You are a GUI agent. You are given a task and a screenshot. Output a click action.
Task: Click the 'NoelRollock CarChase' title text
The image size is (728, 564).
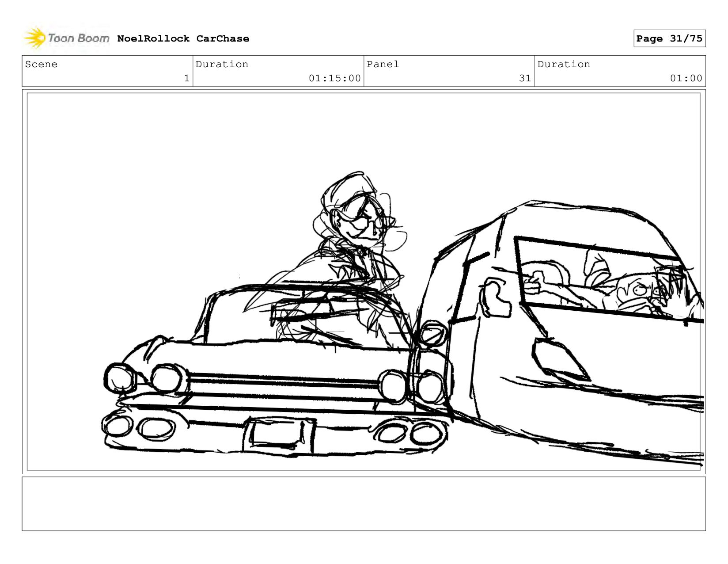pyautogui.click(x=183, y=38)
